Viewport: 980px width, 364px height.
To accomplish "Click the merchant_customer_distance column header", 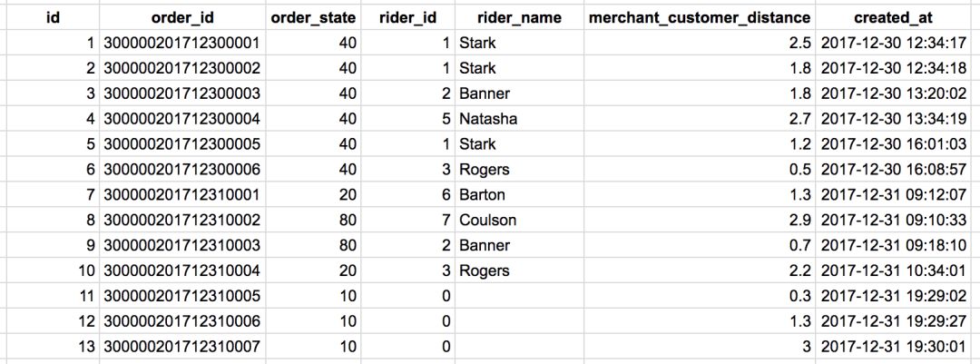I will pos(700,17).
